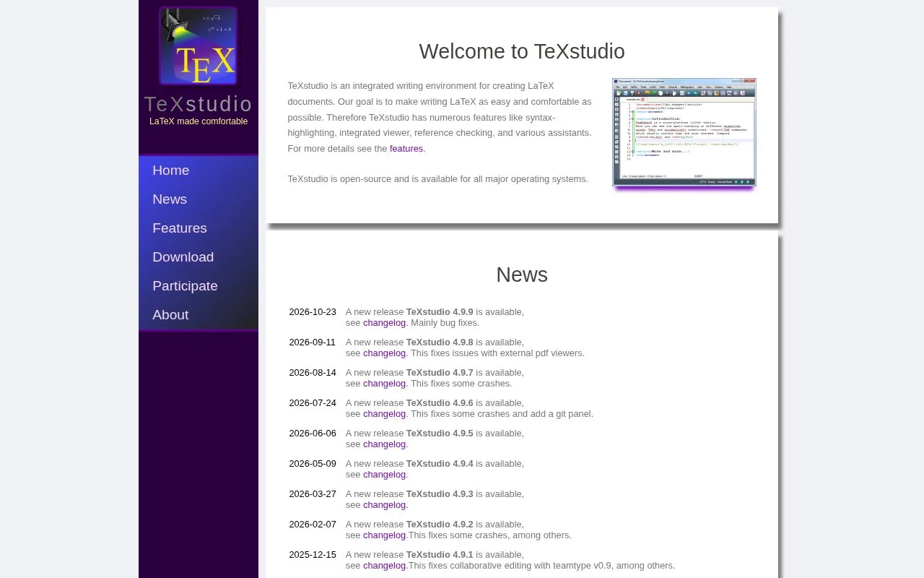Viewport: 924px width, 578px height.
Task: Click the 'TeXstudio 4.9.6' release name
Action: [x=440, y=403]
